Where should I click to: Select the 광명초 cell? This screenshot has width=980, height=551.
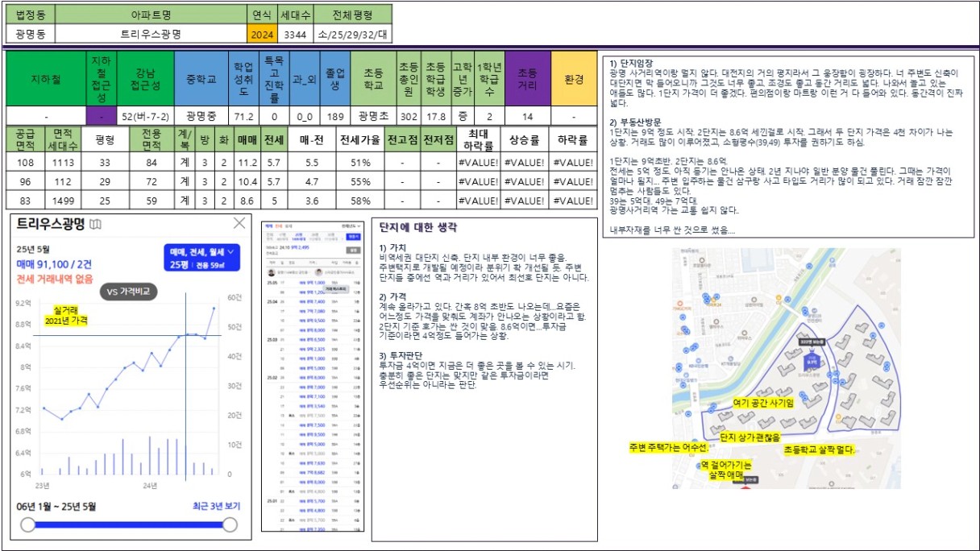(373, 117)
